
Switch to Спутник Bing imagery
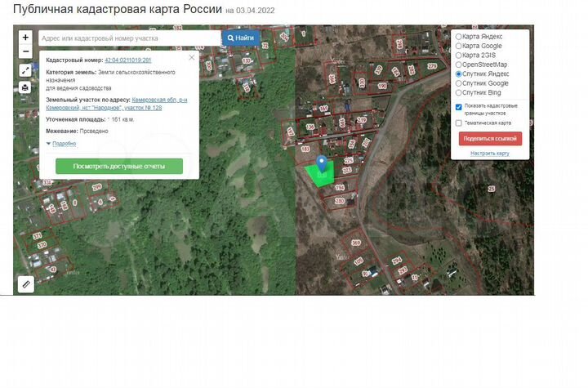(459, 92)
